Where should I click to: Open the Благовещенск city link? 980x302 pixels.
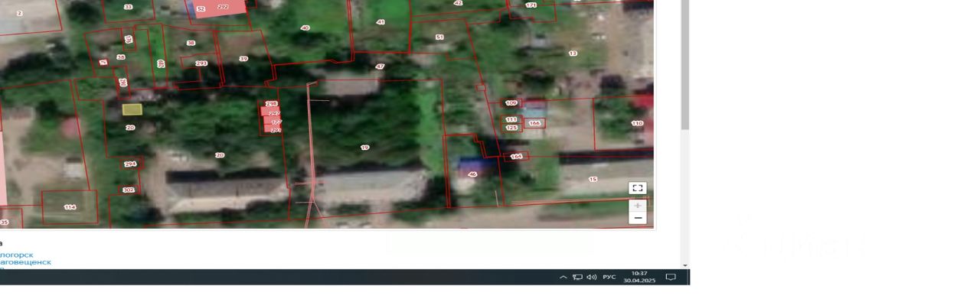click(x=26, y=261)
